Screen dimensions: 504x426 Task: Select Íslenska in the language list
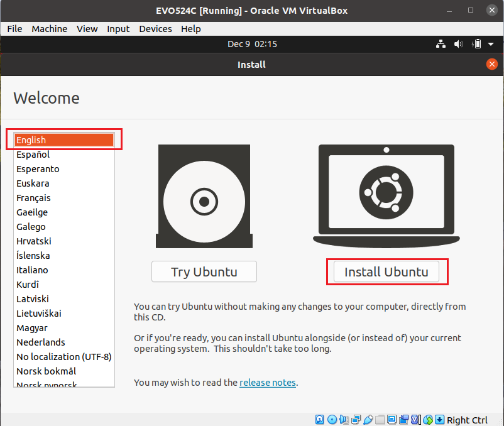(x=64, y=256)
